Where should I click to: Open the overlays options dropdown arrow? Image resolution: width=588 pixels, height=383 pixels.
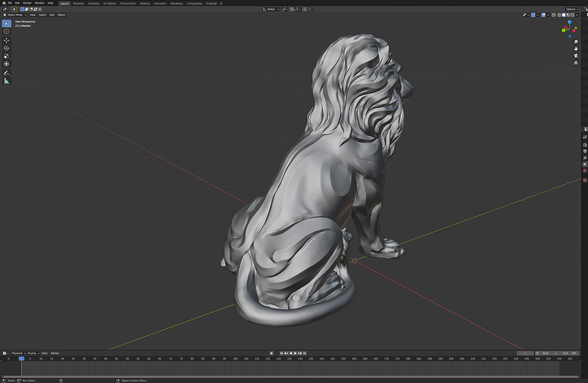tap(548, 15)
